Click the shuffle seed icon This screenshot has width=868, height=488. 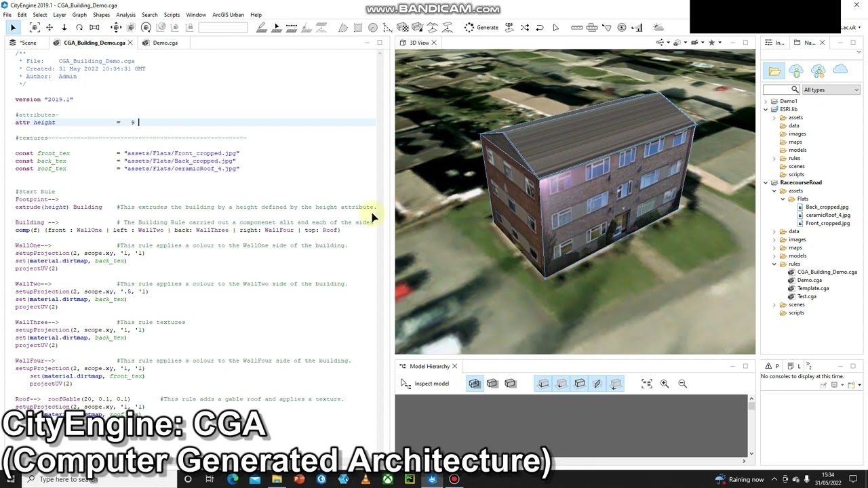[x=525, y=27]
